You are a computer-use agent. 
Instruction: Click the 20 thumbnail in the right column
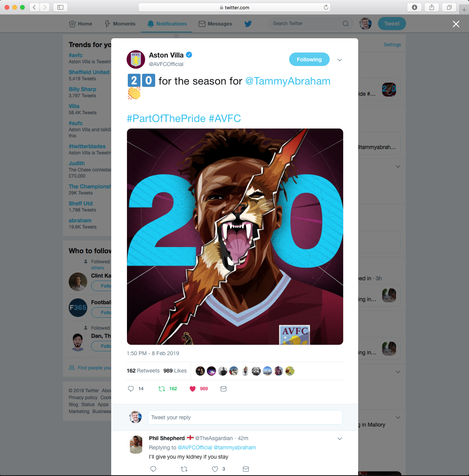[389, 90]
